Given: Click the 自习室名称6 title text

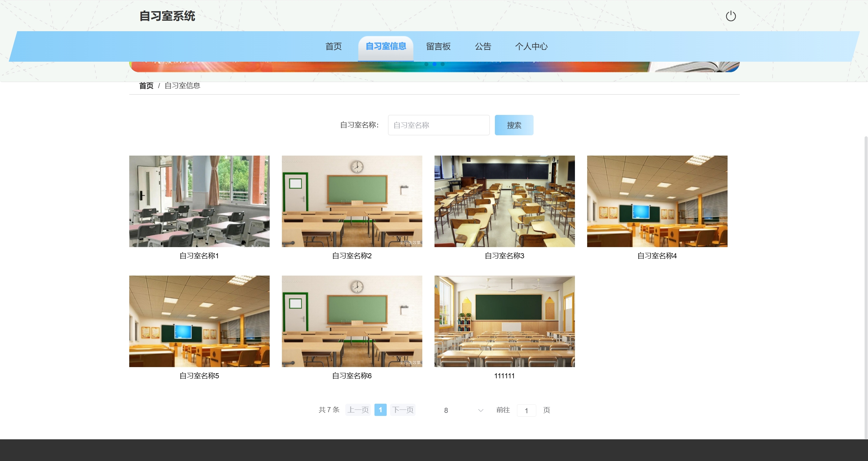Looking at the screenshot, I should (x=352, y=376).
